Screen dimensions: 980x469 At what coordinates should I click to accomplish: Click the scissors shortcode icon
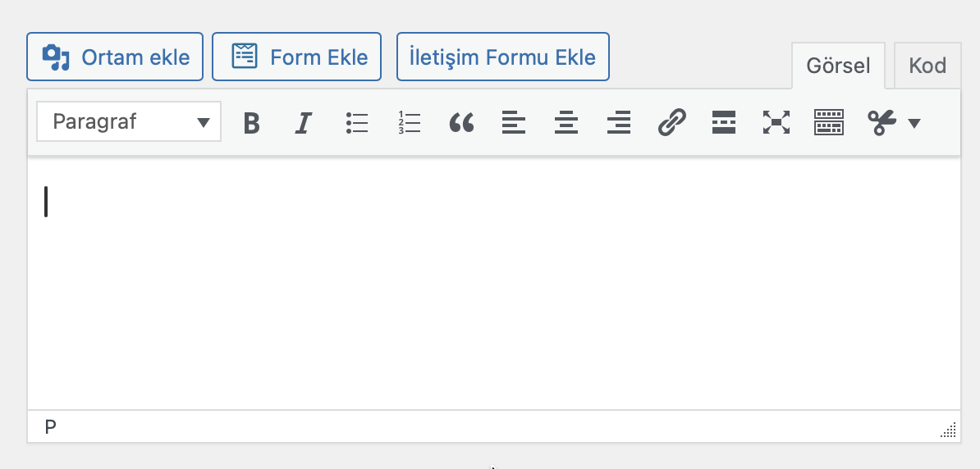(x=882, y=122)
